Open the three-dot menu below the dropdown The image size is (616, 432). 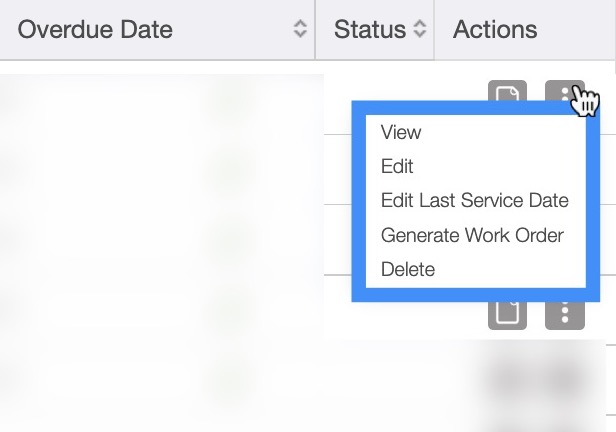(565, 312)
